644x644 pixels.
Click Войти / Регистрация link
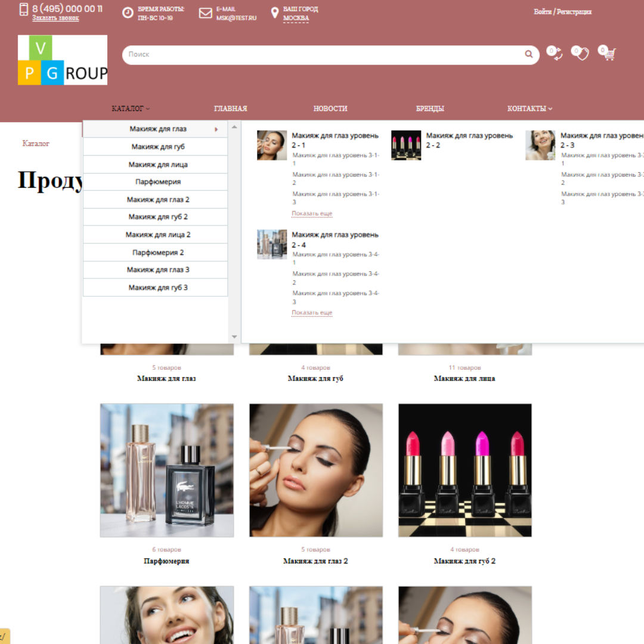tap(562, 12)
